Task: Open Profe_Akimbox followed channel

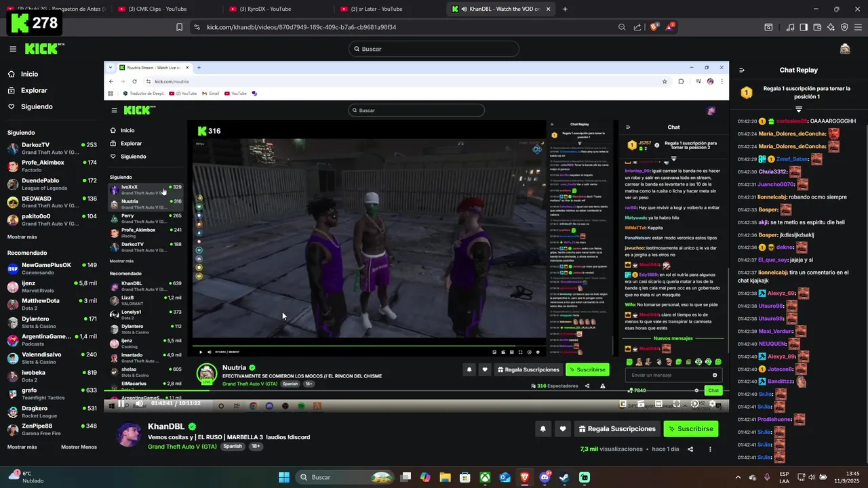Action: coord(52,166)
